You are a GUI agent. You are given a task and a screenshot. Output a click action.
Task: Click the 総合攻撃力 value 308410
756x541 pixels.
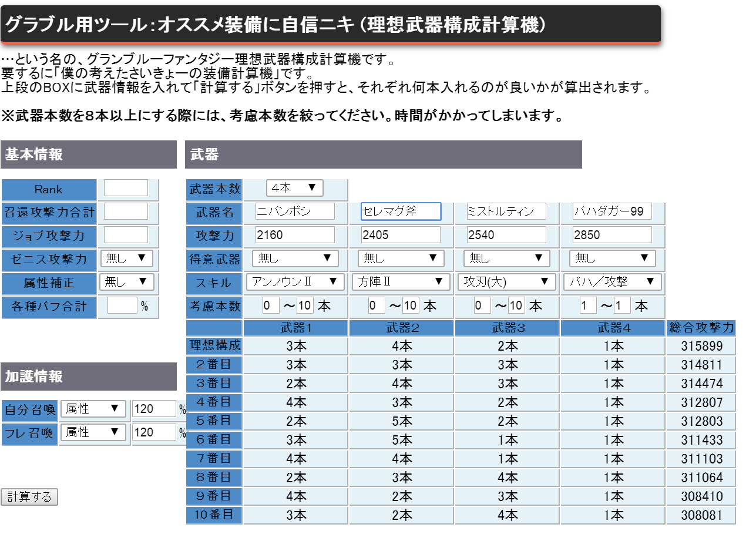click(701, 496)
